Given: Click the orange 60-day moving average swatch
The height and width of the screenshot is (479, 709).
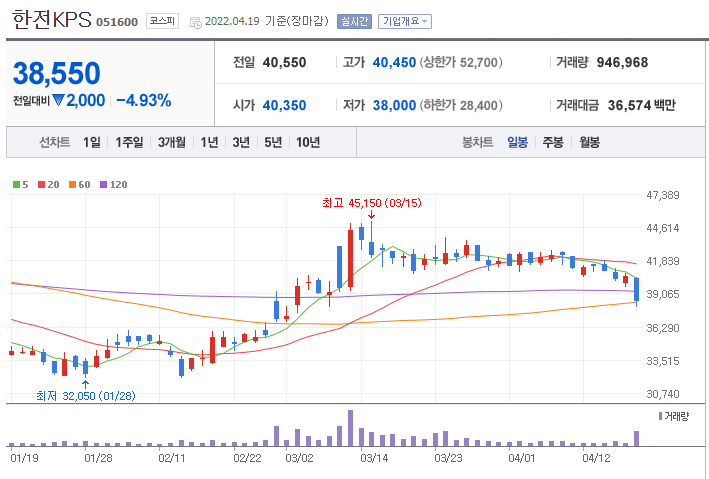Looking at the screenshot, I should [x=72, y=185].
